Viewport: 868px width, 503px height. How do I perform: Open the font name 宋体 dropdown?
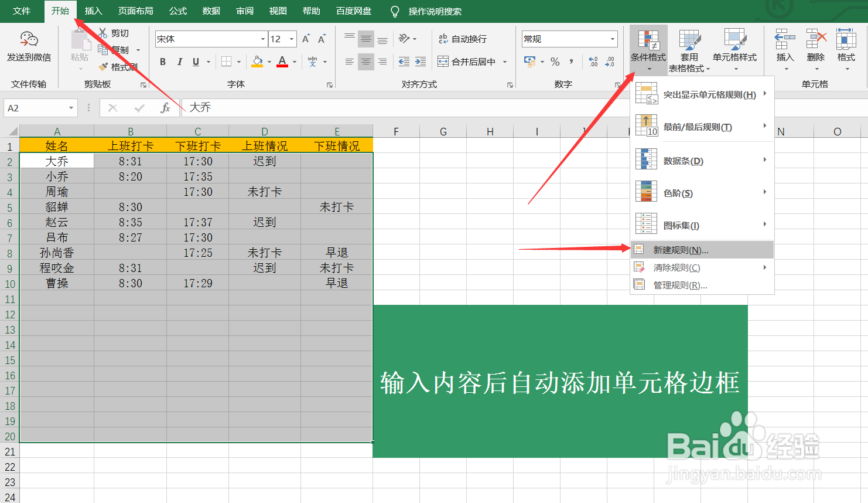coord(262,39)
